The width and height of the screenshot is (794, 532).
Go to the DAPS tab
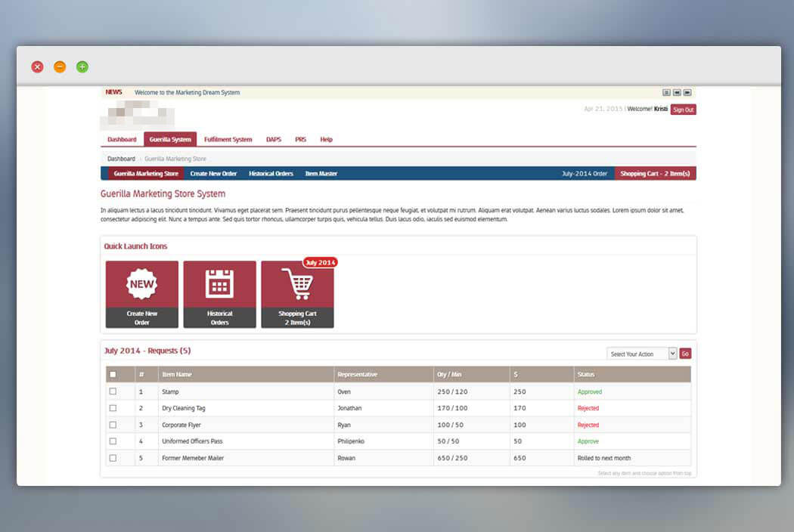tap(274, 139)
